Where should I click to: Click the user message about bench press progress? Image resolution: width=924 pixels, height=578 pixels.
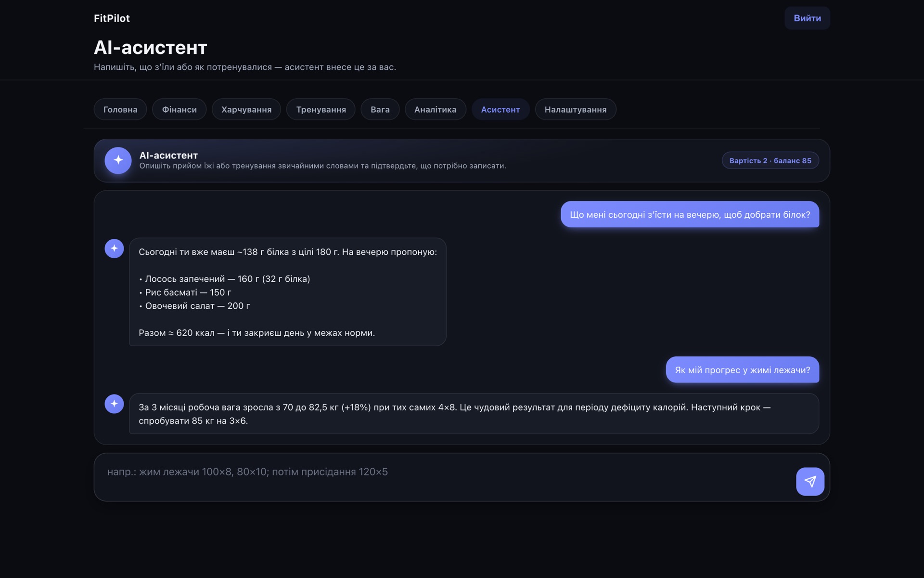tap(742, 370)
